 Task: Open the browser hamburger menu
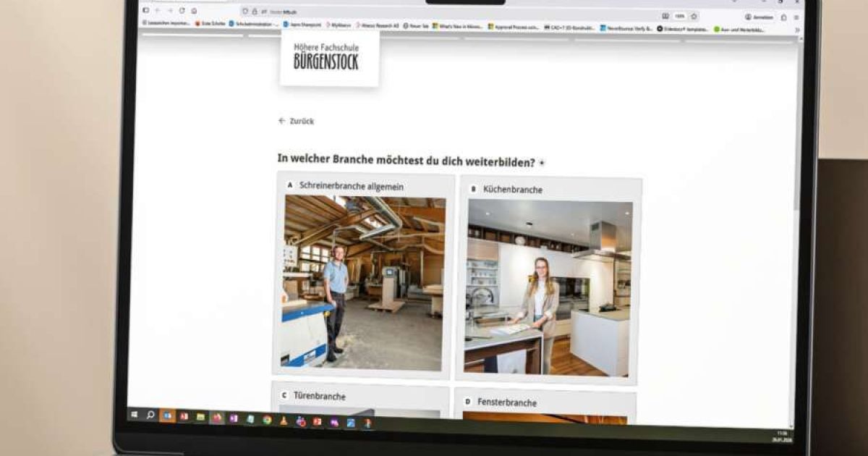(x=796, y=17)
